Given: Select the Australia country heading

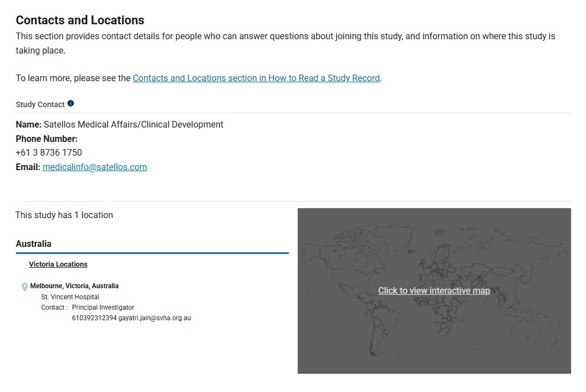Looking at the screenshot, I should (34, 244).
